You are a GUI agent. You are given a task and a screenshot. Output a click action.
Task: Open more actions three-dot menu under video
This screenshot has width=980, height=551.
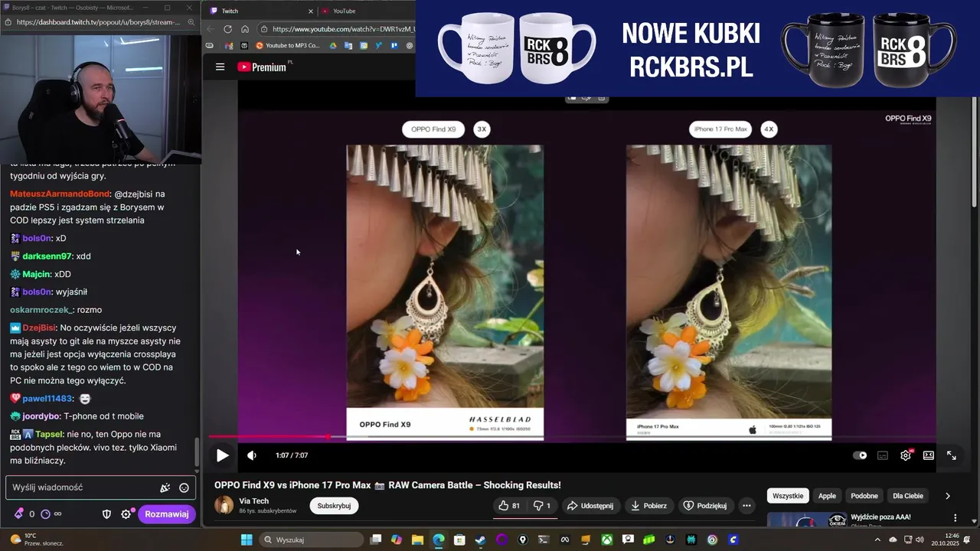point(746,506)
